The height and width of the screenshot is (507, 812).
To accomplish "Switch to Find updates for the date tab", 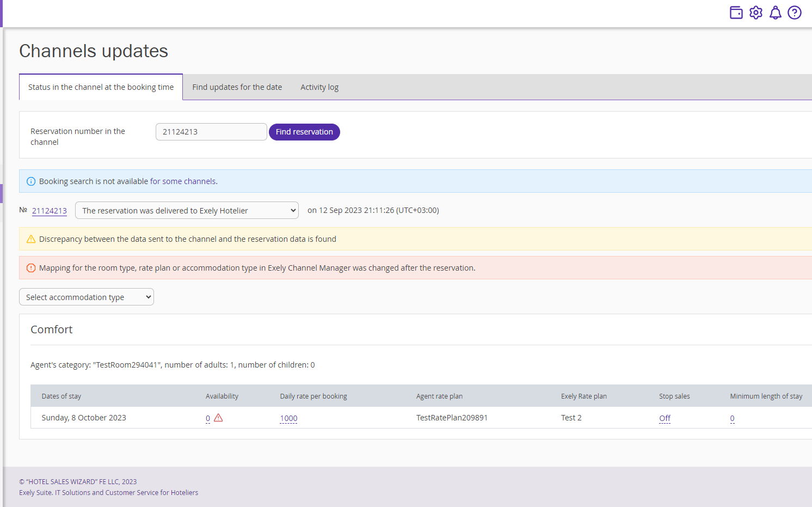I will point(237,87).
